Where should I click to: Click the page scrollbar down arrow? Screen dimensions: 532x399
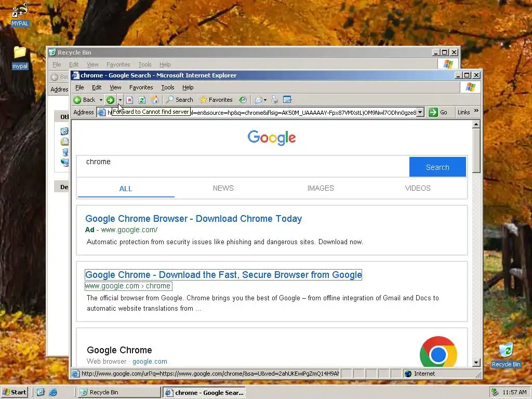coord(476,363)
